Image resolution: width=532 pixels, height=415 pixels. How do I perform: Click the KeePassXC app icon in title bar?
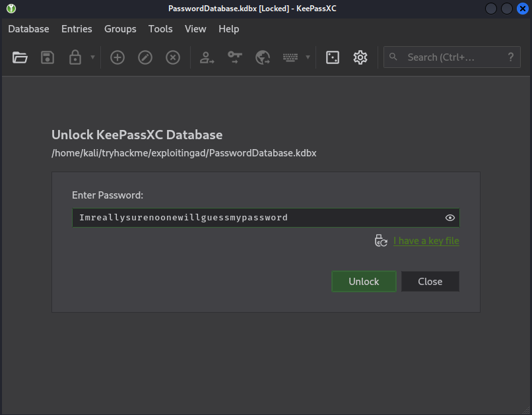click(x=11, y=9)
